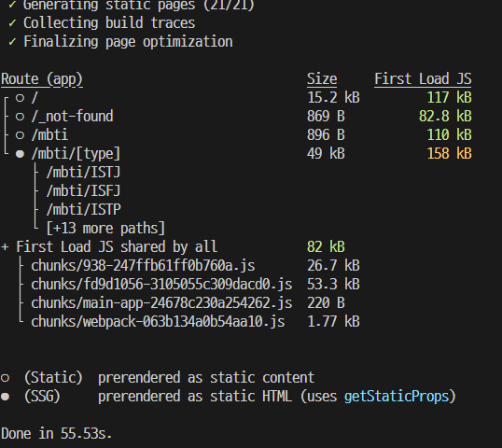Click 'First Load JS shared by all'
This screenshot has width=502, height=448.
click(117, 247)
